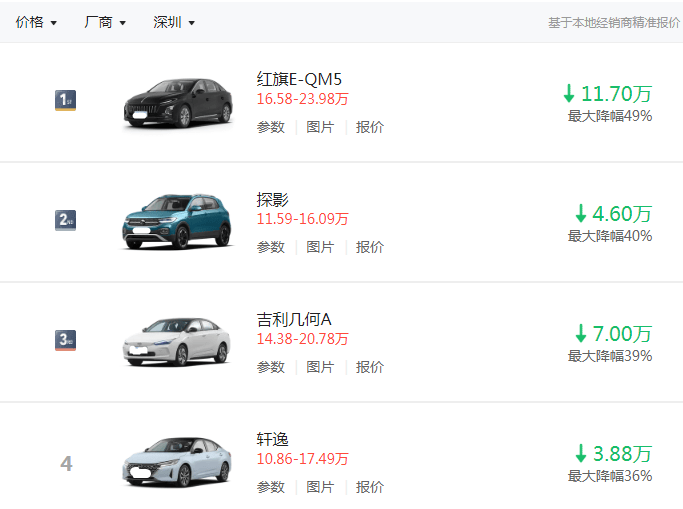View 参数 specs for 探影
683x509 pixels.
tap(270, 247)
